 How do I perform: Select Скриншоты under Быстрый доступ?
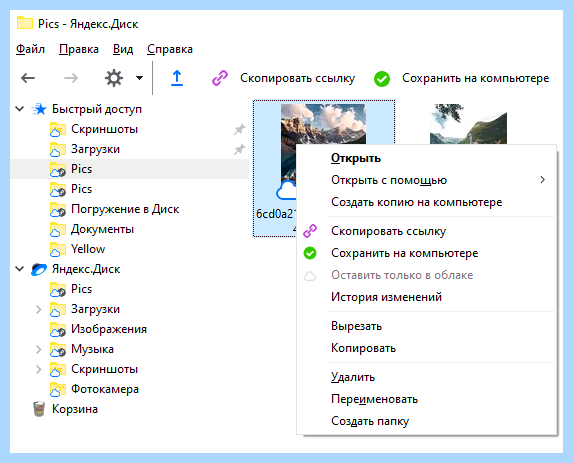click(105, 129)
